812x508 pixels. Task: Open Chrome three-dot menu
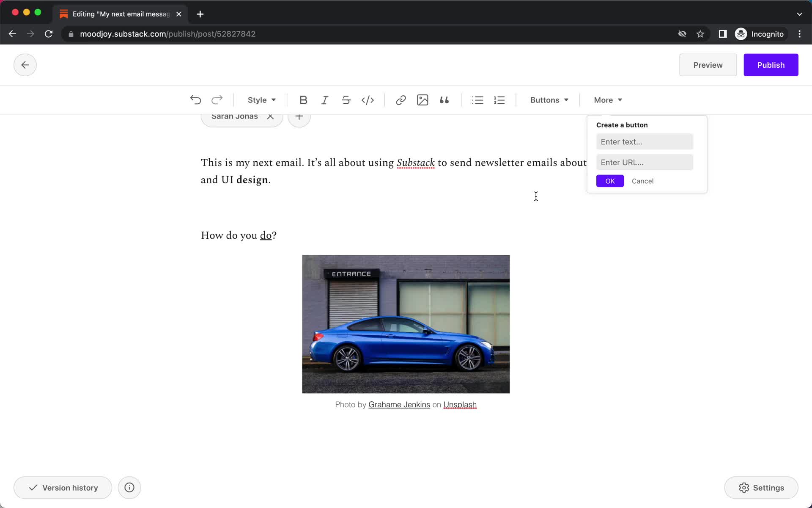799,34
